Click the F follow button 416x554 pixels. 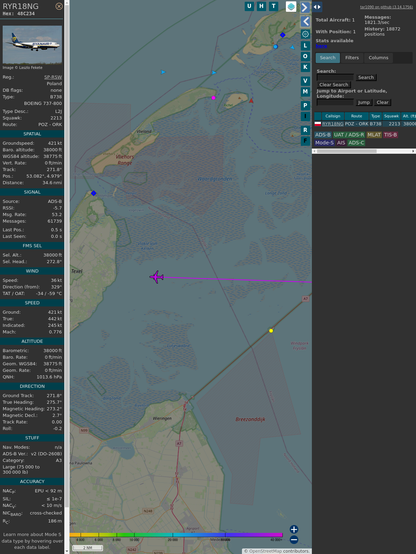coord(305,141)
